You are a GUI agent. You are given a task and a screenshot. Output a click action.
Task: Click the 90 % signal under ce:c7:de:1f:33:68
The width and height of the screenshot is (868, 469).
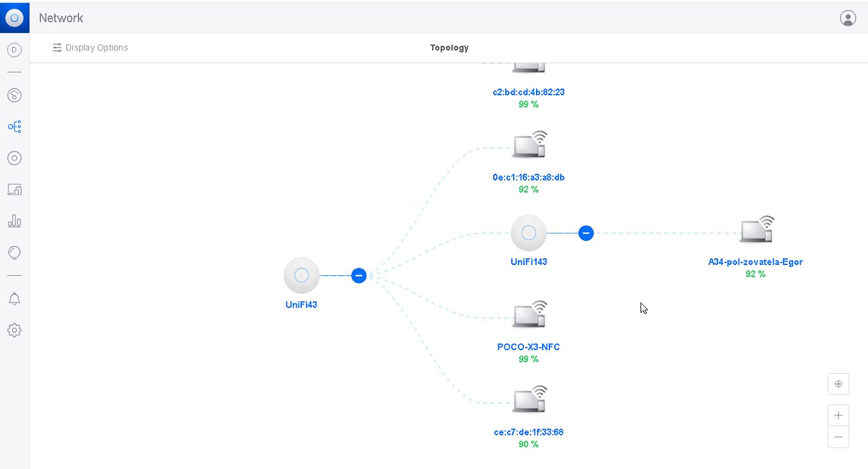(x=529, y=444)
